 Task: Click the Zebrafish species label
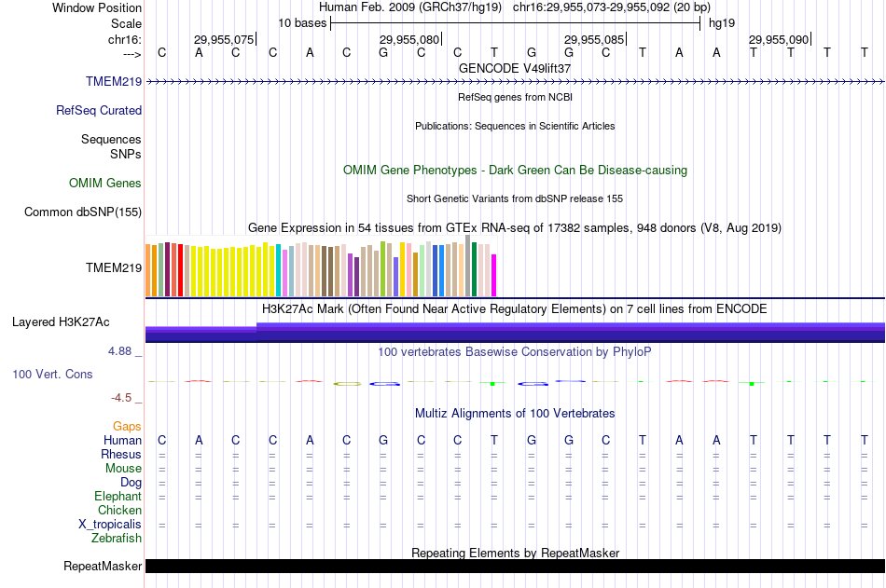point(117,539)
